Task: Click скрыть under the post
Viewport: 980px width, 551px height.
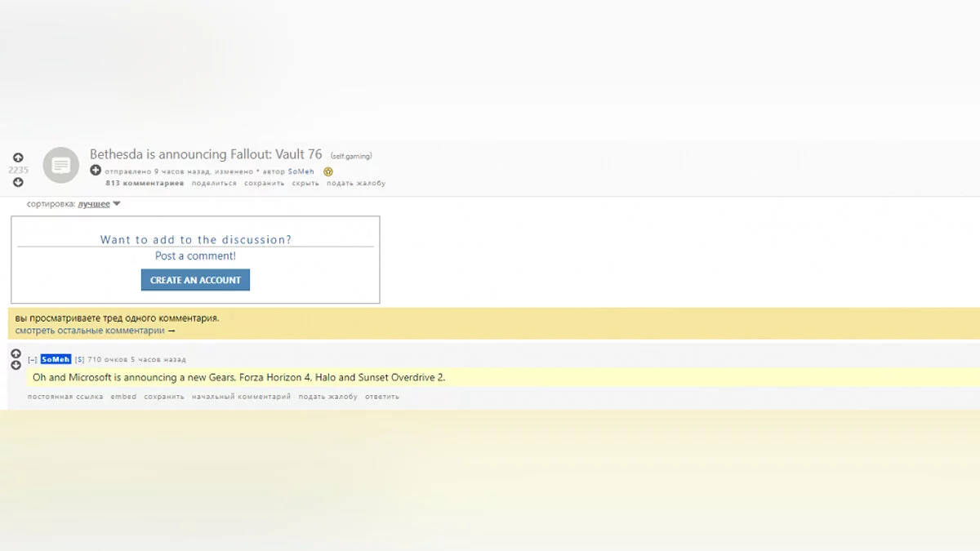Action: pos(305,183)
